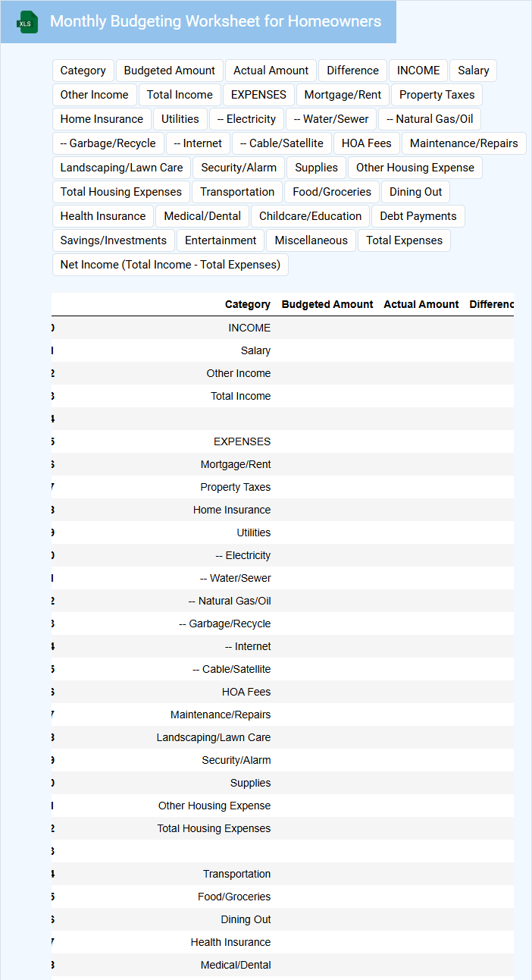Select the Budgeted Amount tag
The image size is (532, 980).
[x=169, y=71]
